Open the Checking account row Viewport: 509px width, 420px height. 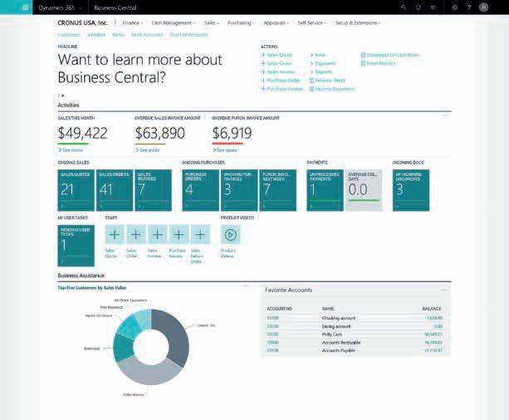[355, 318]
